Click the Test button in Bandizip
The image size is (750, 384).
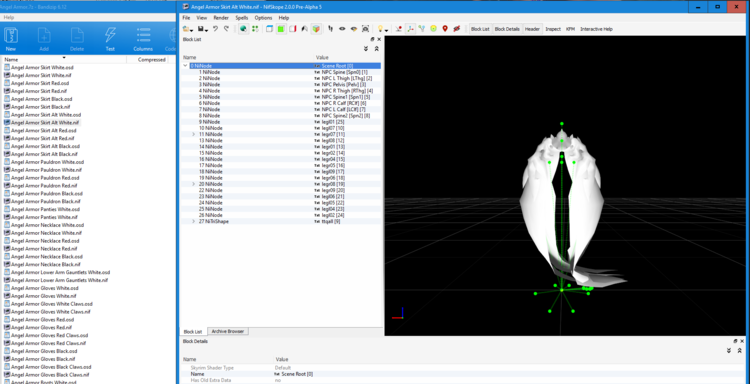[110, 40]
